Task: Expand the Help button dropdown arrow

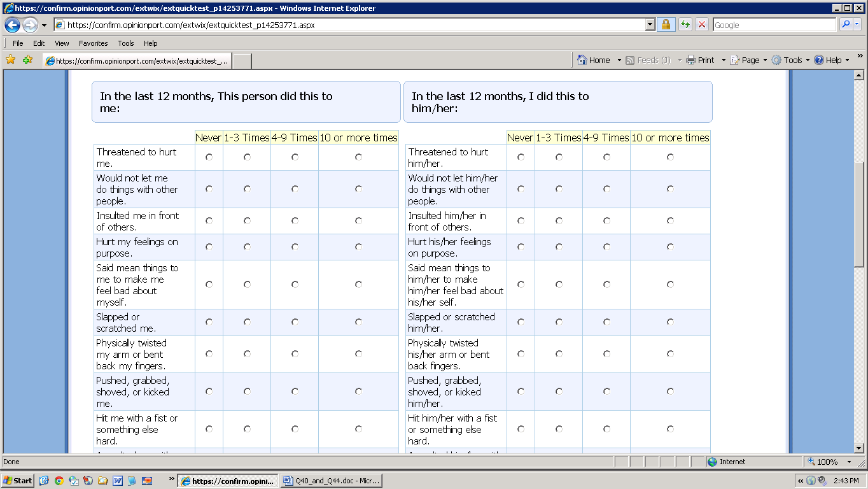Action: pyautogui.click(x=847, y=60)
